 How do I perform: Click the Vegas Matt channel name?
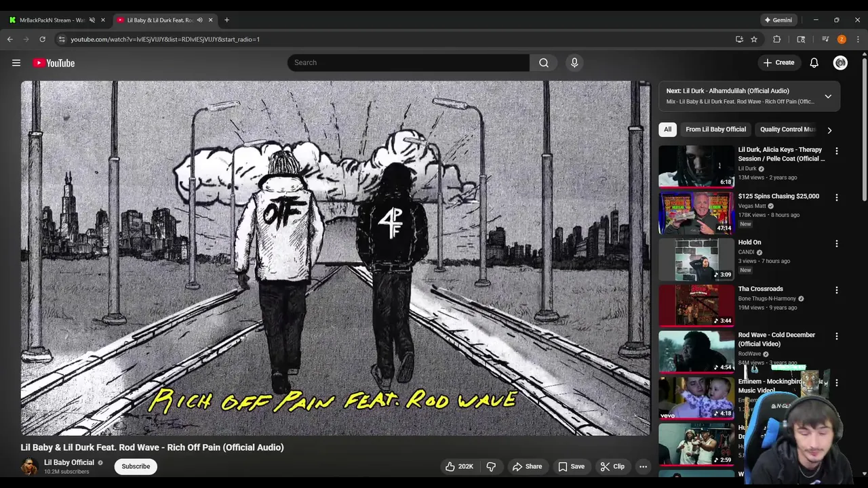click(x=752, y=205)
